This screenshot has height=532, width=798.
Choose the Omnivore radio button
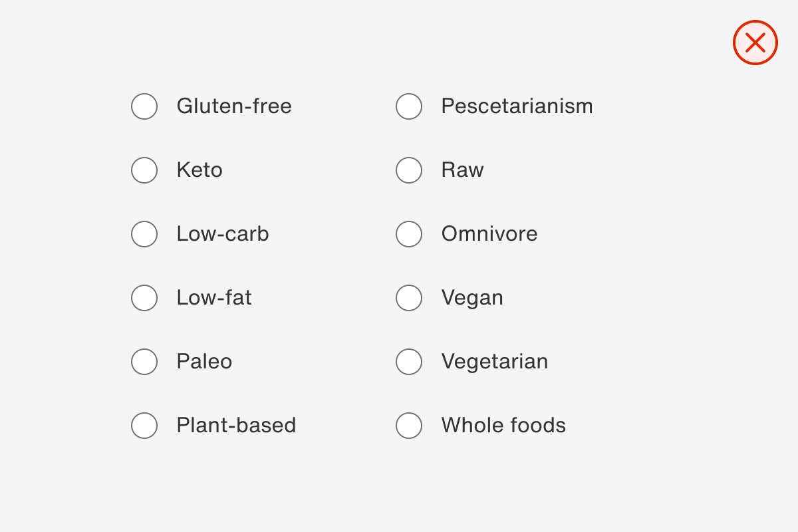(409, 234)
